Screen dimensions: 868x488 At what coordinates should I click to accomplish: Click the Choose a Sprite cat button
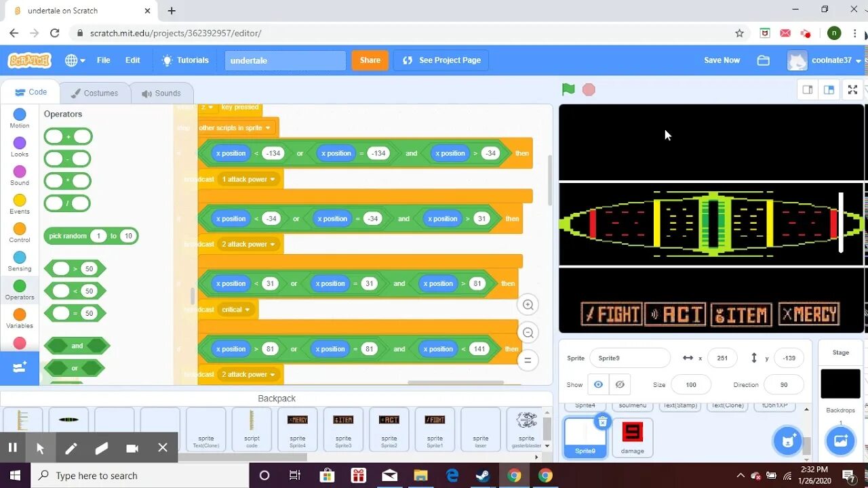[x=787, y=441]
